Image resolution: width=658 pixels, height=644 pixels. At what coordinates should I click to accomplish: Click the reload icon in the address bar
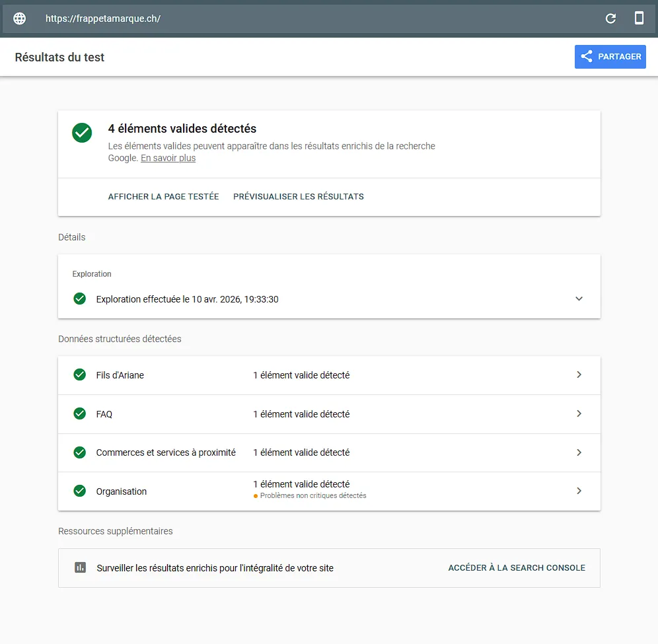(x=611, y=18)
